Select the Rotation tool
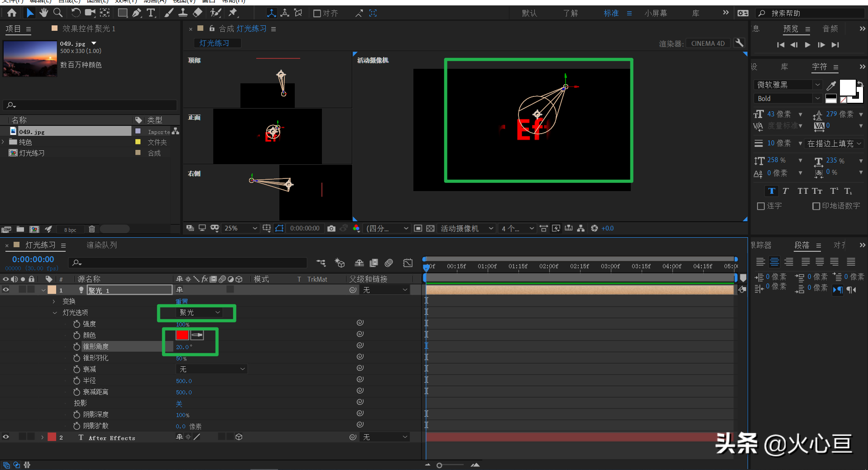The image size is (868, 470). point(76,13)
